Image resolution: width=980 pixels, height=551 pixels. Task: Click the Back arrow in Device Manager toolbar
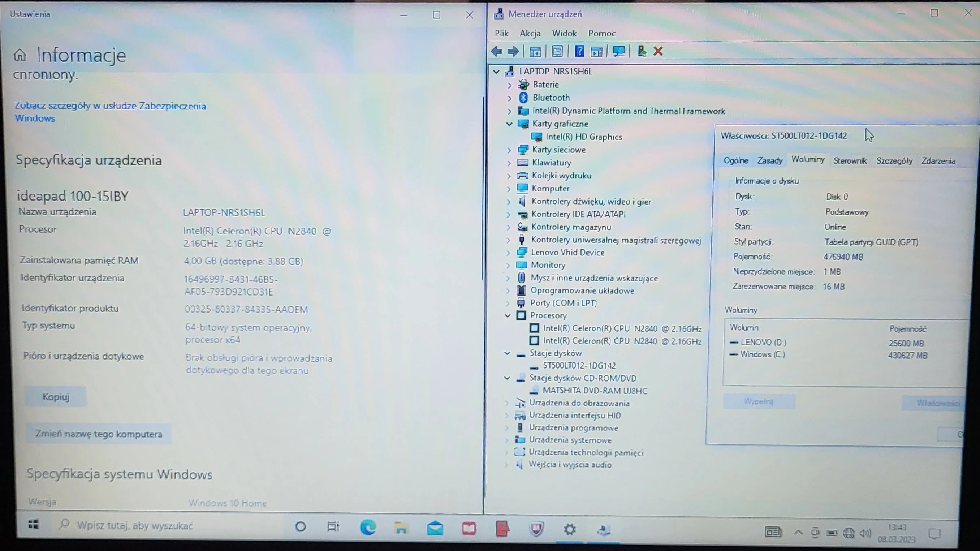[x=497, y=51]
